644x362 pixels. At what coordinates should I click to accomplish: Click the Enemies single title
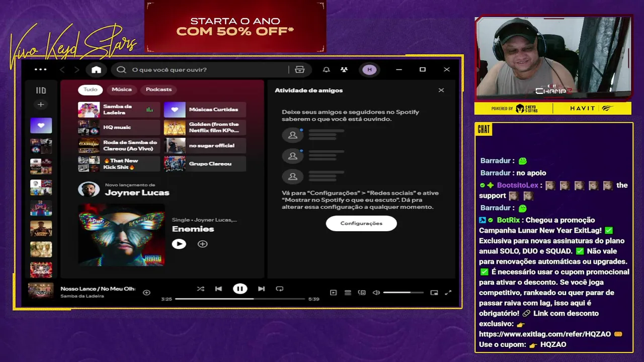pos(193,229)
